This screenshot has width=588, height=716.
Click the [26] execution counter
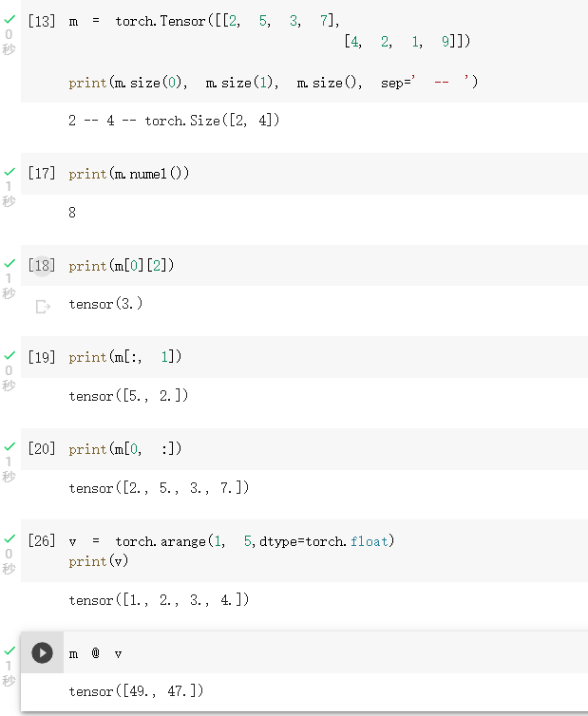[x=42, y=541]
